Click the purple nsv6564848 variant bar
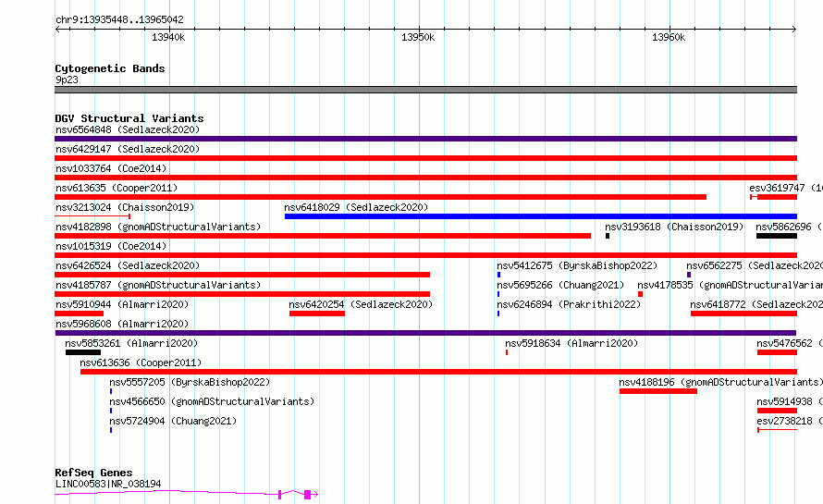 [425, 139]
